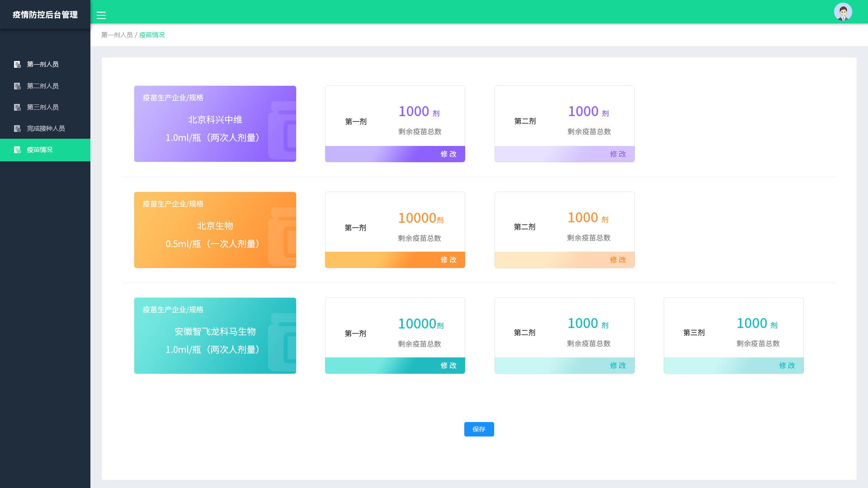The width and height of the screenshot is (868, 488).
Task: Click the 疫苗情况 sidebar icon
Action: coord(17,150)
